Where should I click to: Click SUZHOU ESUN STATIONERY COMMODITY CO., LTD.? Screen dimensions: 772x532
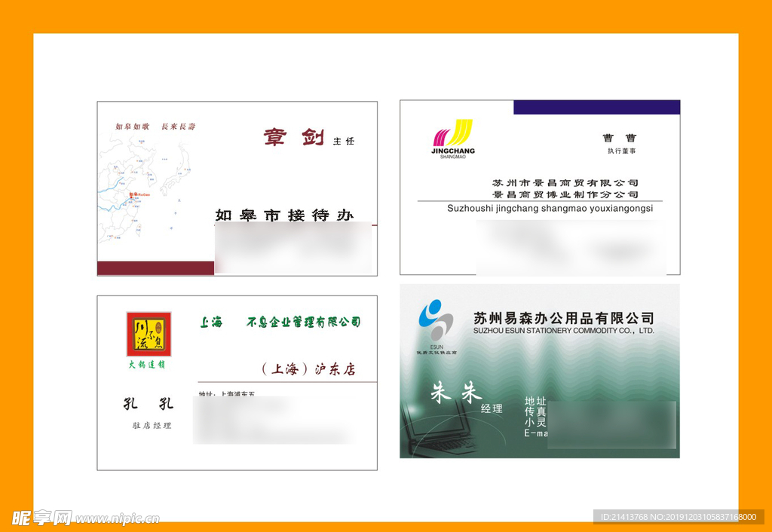coord(564,331)
